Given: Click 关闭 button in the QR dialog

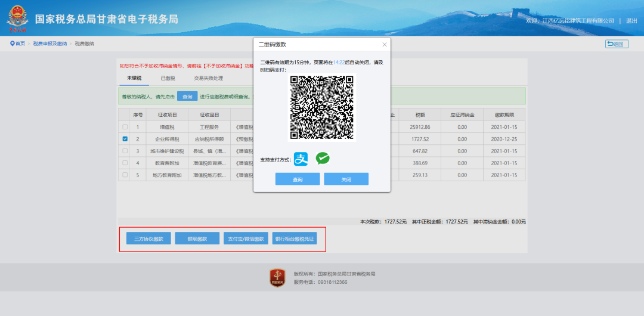Looking at the screenshot, I should pos(346,179).
